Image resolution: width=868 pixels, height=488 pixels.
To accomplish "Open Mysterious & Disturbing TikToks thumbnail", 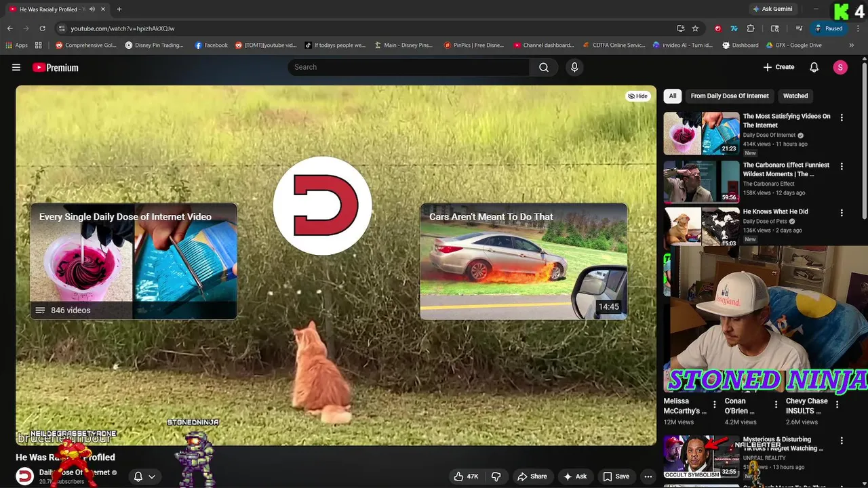I will (701, 456).
